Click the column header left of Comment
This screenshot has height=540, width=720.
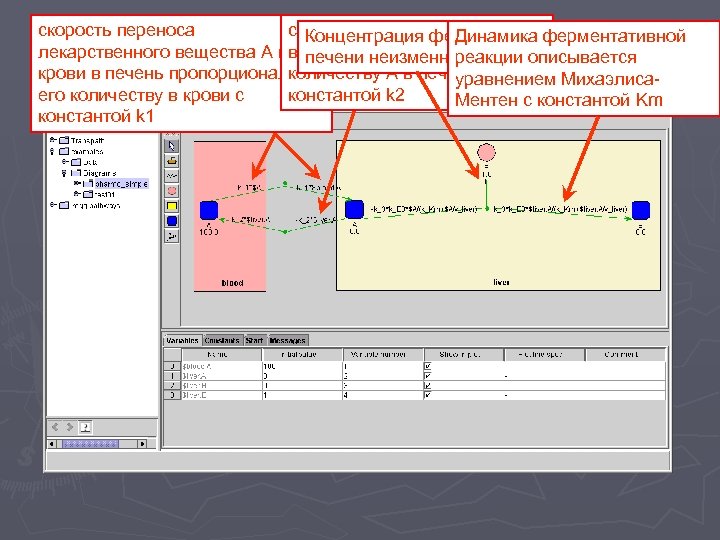[x=544, y=354]
